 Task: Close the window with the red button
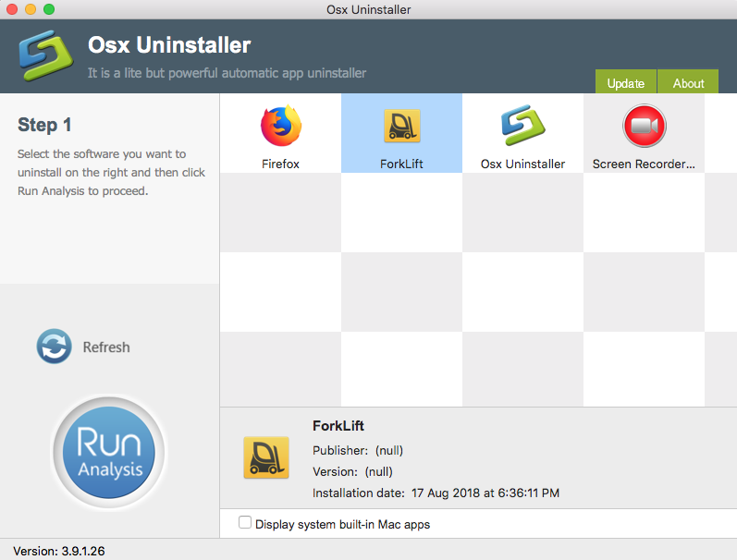coord(12,9)
